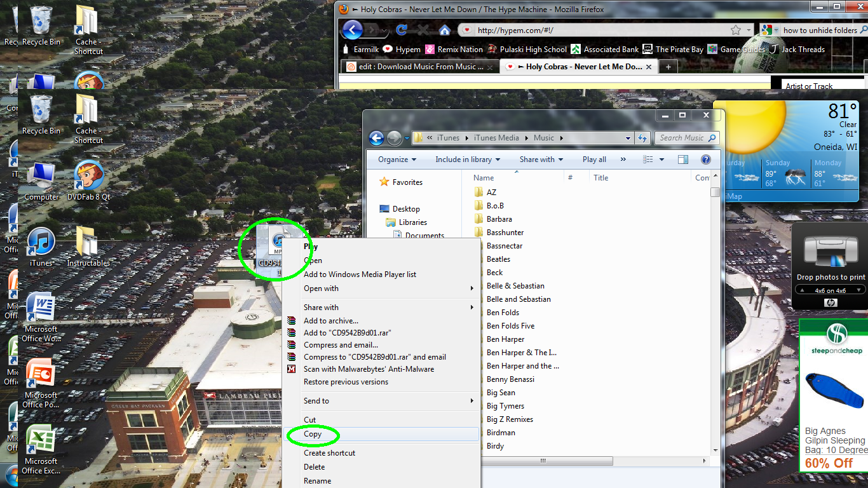Screen dimensions: 868x488
Task: Open the Share with dropdown in Explorer toolbar
Action: 541,159
